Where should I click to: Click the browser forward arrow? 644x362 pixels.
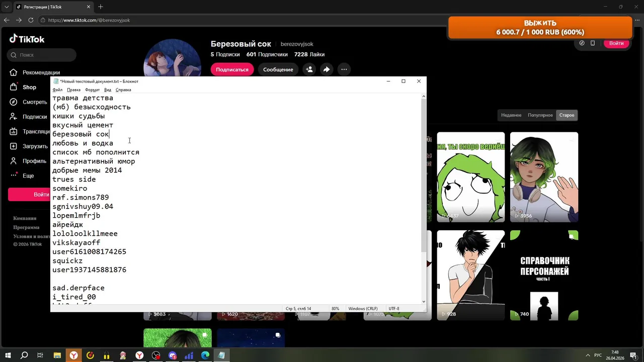click(19, 20)
